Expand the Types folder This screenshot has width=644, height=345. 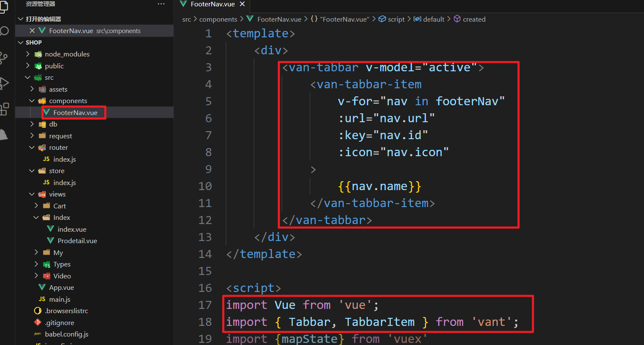click(x=36, y=264)
